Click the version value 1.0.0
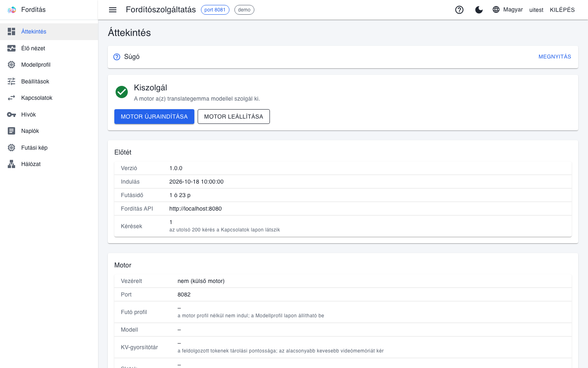This screenshot has width=588, height=368. pyautogui.click(x=176, y=168)
